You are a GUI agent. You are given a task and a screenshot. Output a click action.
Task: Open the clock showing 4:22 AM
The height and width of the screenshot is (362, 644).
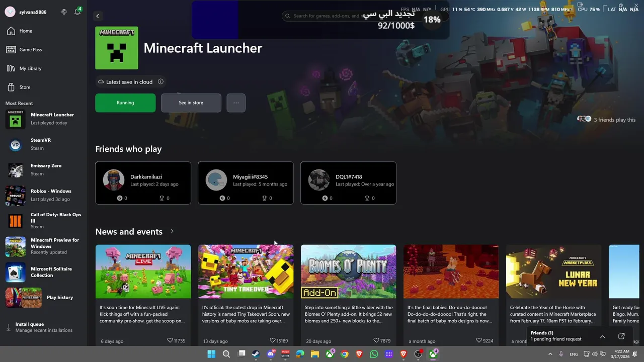[x=621, y=354]
